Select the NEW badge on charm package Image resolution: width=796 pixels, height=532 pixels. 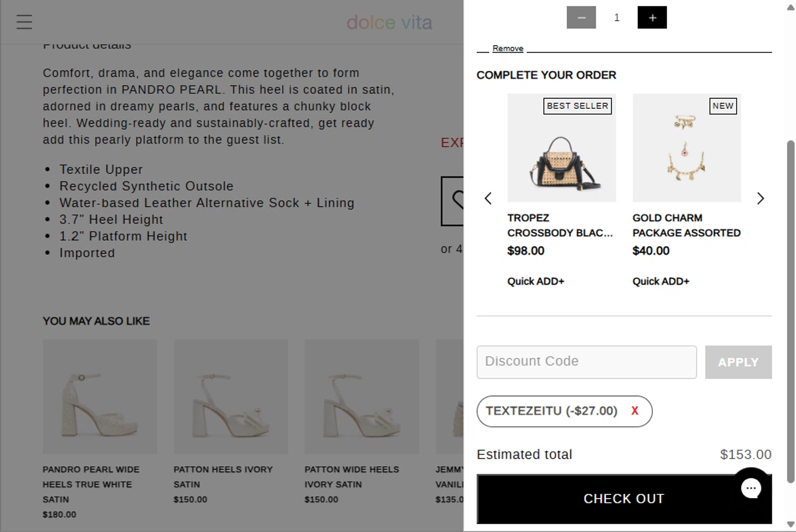click(723, 106)
